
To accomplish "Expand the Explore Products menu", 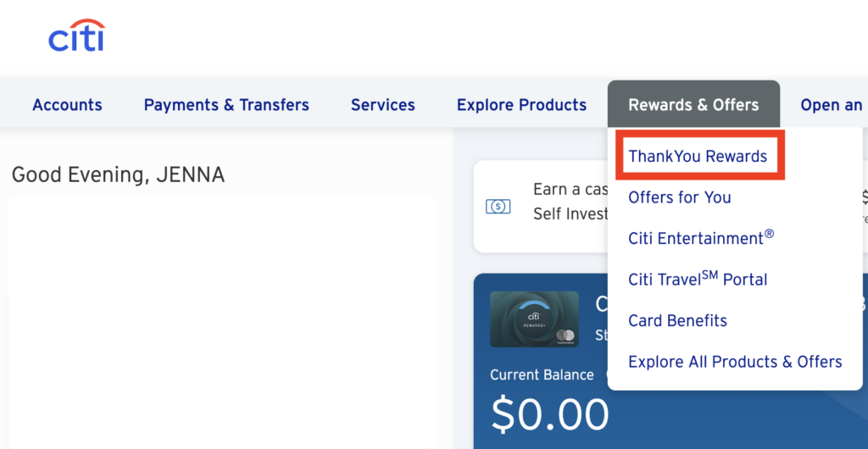I will [521, 105].
